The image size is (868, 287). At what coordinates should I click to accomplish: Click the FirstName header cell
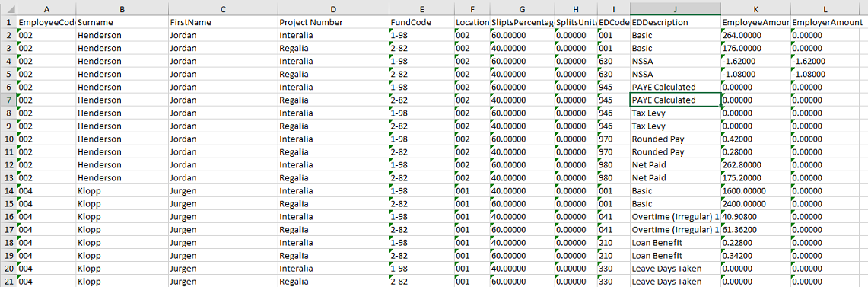224,22
